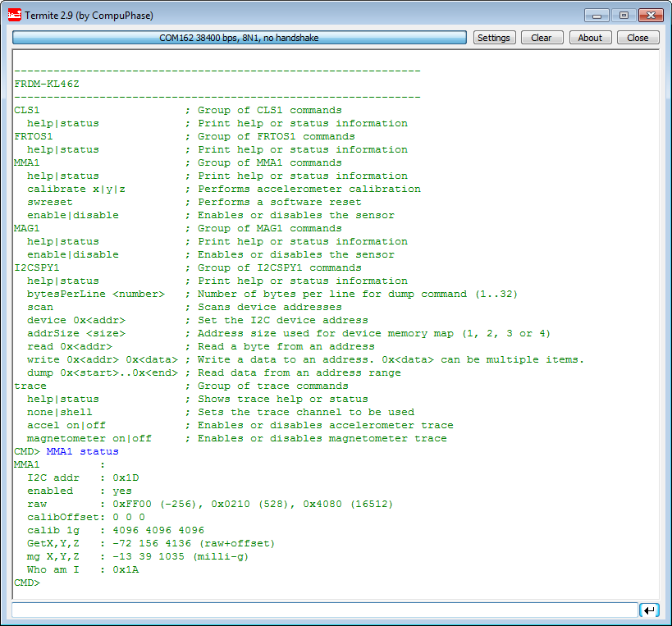The image size is (672, 626).
Task: Open the Settings dialog
Action: pos(494,37)
